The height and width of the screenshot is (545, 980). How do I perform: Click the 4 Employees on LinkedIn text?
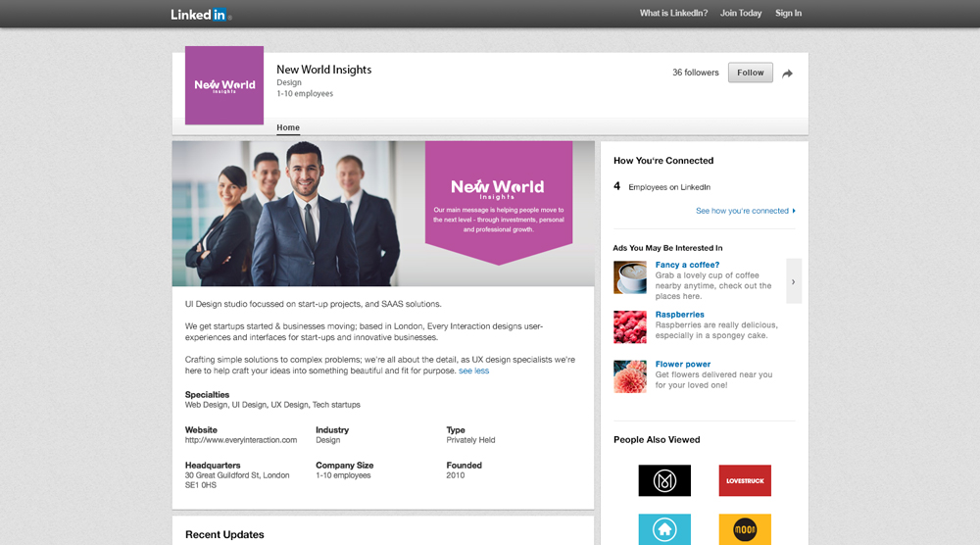click(x=661, y=186)
